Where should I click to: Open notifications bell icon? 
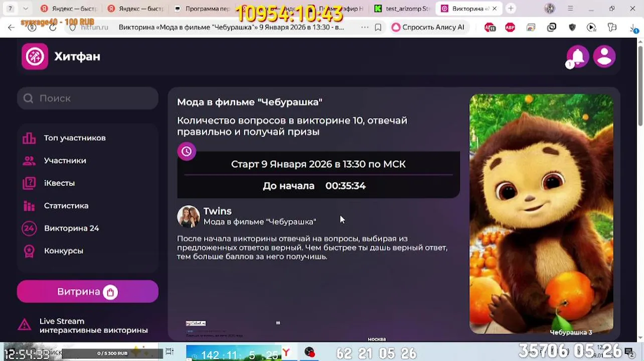578,56
